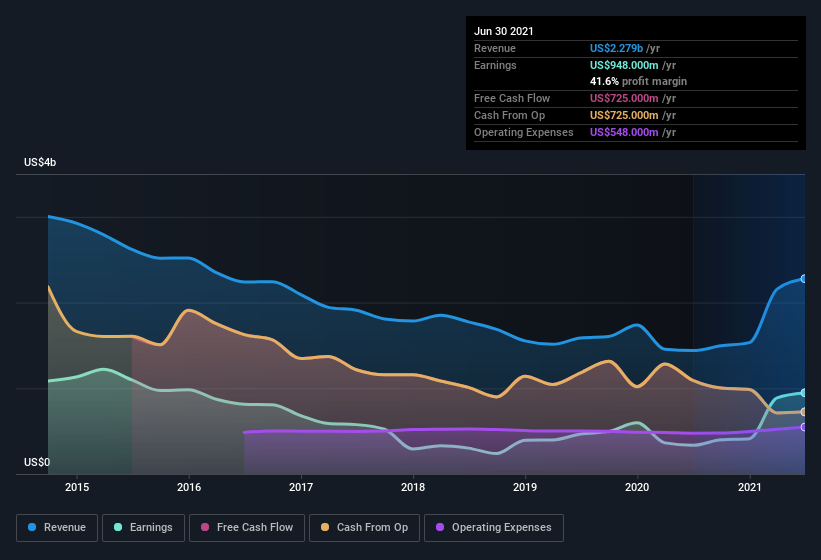Click the US$548.000m operating expenses value

click(624, 132)
